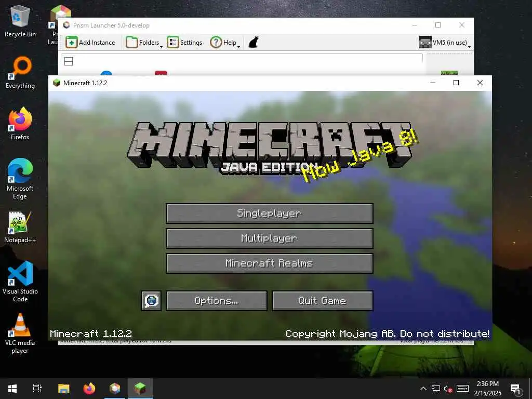
Task: Open Notepad++ desktop shortcut
Action: pyautogui.click(x=20, y=227)
